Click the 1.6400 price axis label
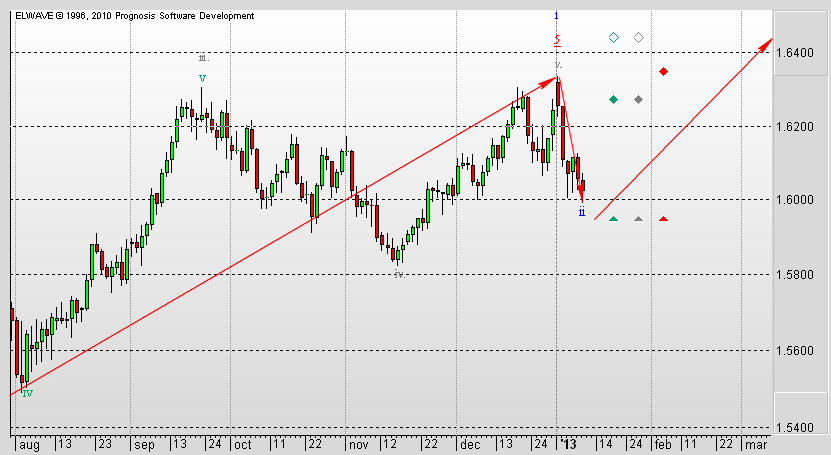Image resolution: width=831 pixels, height=455 pixels. (x=800, y=52)
